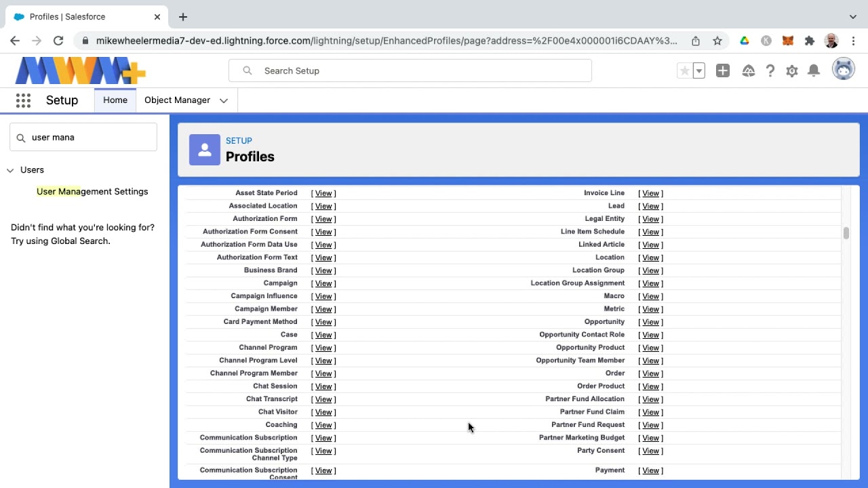Open the Setup gear icon
Screen dimensions: 868x488
click(792, 70)
